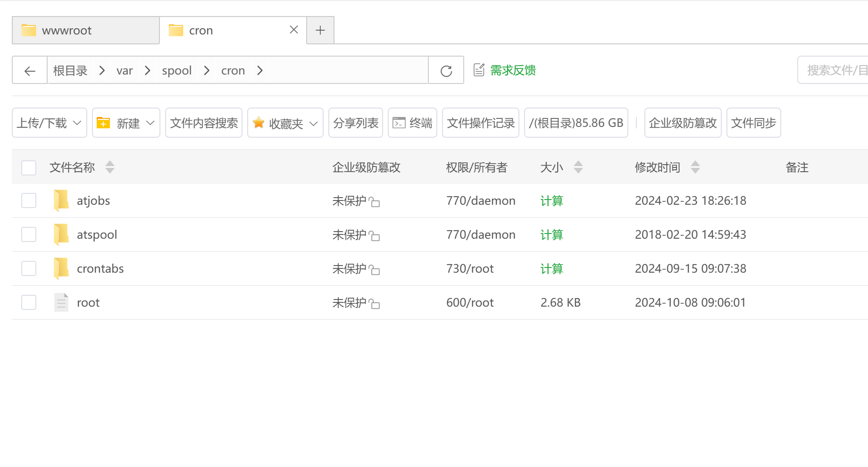Tick the select-all header checkbox
The height and width of the screenshot is (467, 868).
point(29,167)
